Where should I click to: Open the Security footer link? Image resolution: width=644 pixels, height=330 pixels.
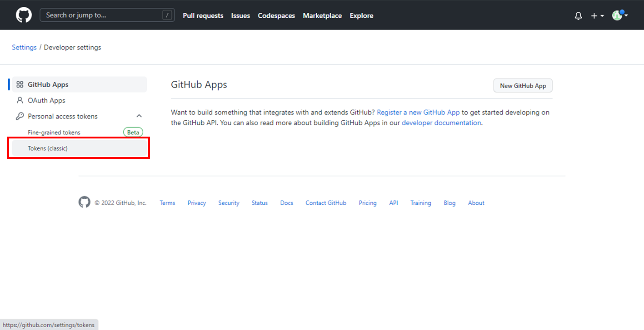pos(229,203)
